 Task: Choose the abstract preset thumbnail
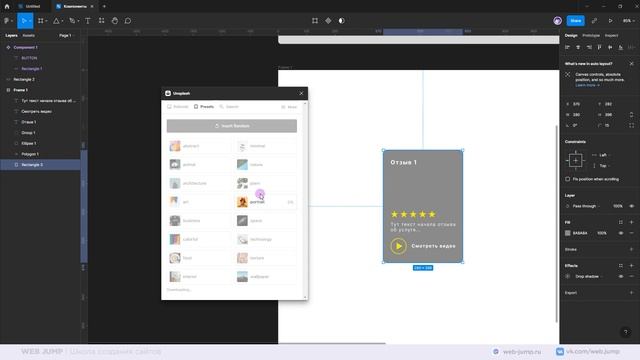tap(175, 146)
